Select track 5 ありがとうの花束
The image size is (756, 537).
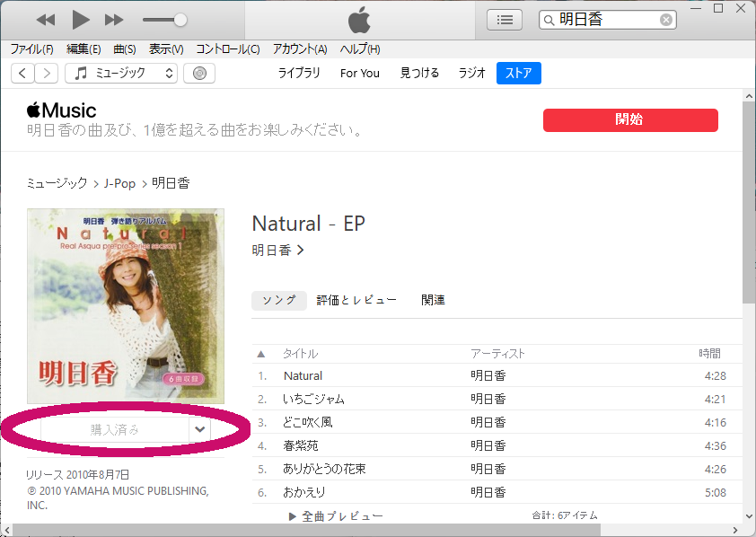[x=497, y=469]
